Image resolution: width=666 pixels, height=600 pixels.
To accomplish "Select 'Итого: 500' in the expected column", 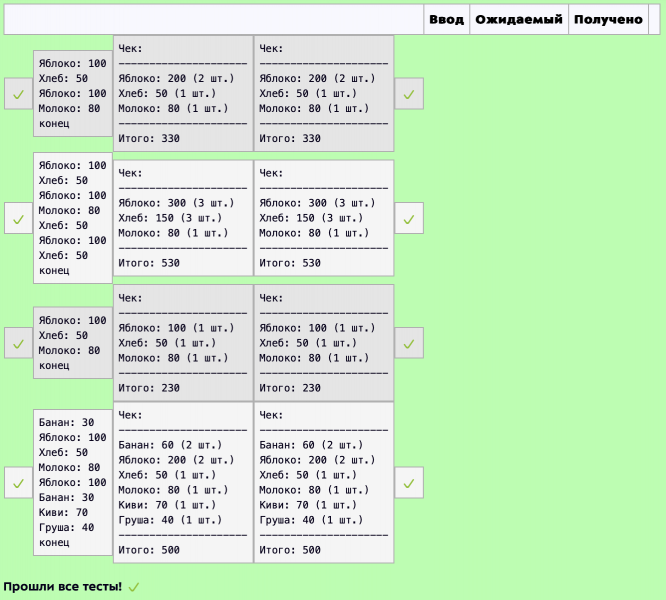I will coord(149,550).
